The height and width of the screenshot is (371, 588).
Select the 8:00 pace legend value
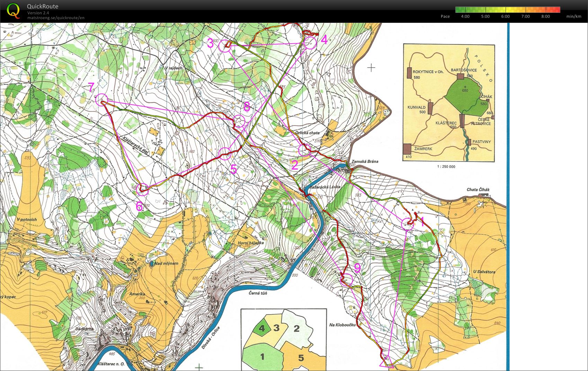coord(546,16)
